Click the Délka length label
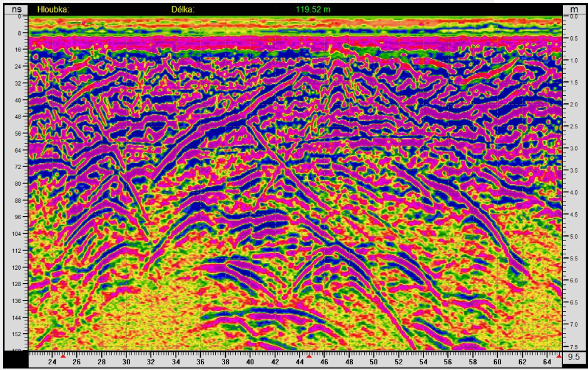 (183, 10)
